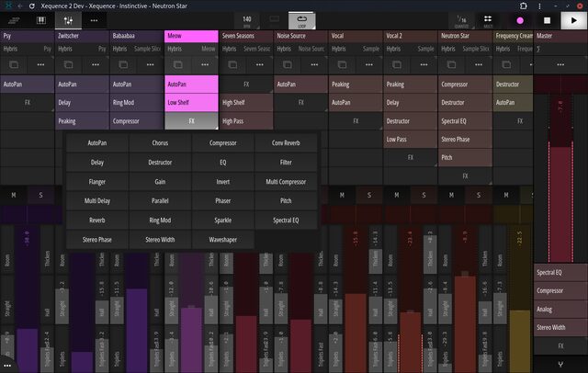Open the Psy track instrument window icon
588x373 pixels.
click(14, 64)
